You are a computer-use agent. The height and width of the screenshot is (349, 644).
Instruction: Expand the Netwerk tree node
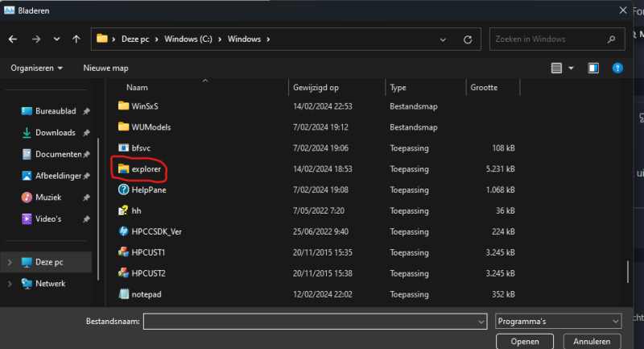click(10, 284)
